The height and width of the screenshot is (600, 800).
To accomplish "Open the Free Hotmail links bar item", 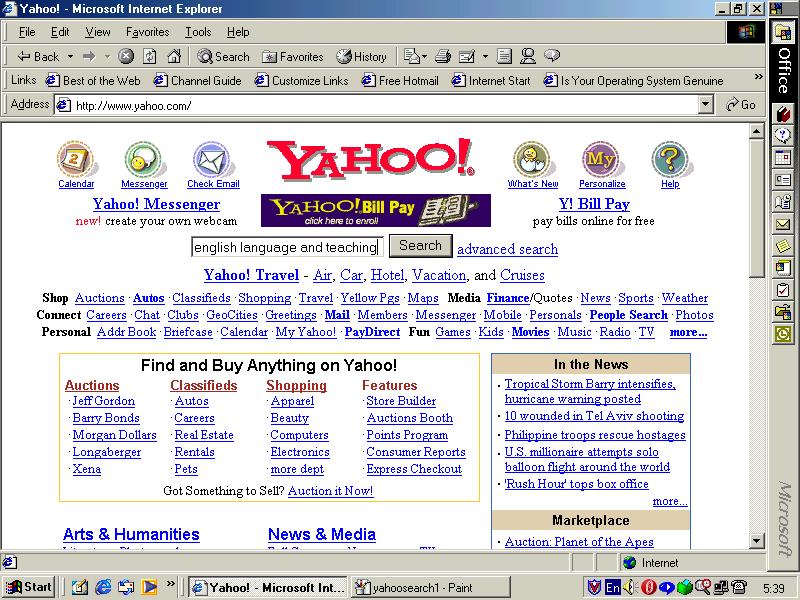I will pos(400,81).
